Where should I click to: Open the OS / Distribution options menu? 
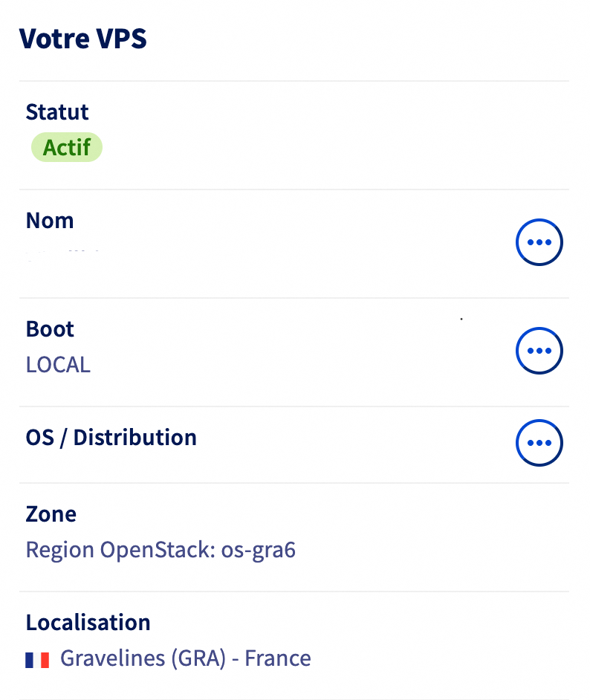pos(539,444)
